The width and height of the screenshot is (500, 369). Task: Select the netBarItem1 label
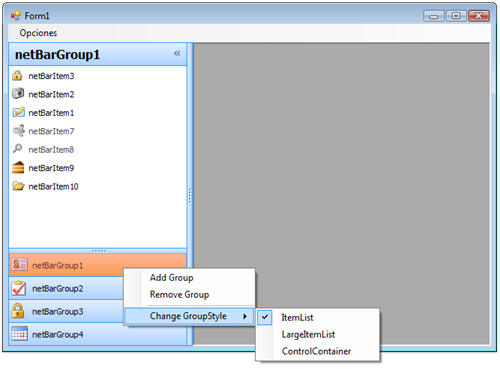pos(51,113)
